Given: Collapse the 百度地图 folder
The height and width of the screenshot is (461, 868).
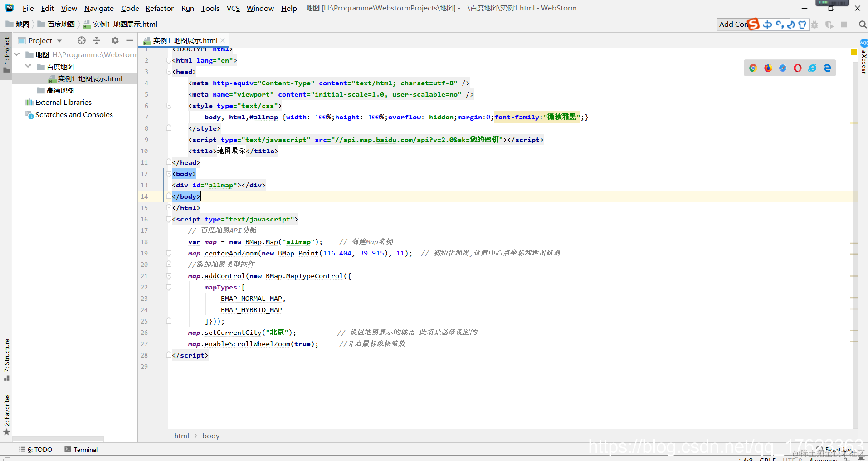Looking at the screenshot, I should pyautogui.click(x=28, y=66).
